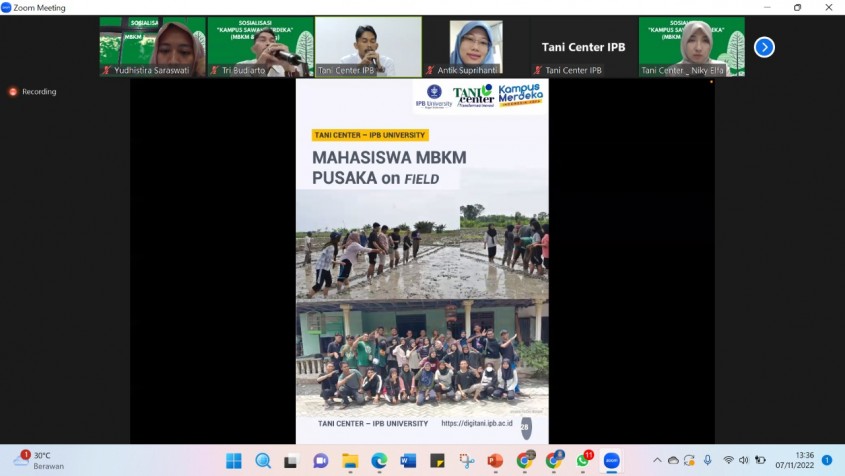845x476 pixels.
Task: Open Sticky Notes from the taskbar
Action: point(437,461)
